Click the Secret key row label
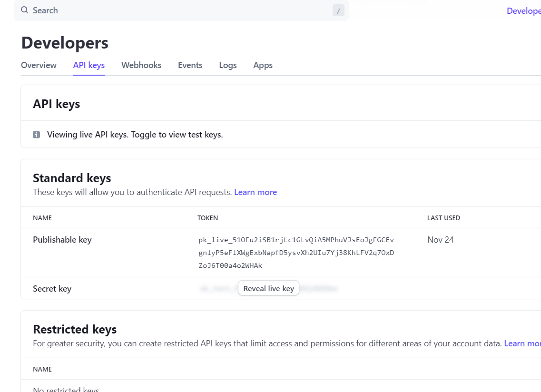This screenshot has width=541, height=392. (52, 288)
